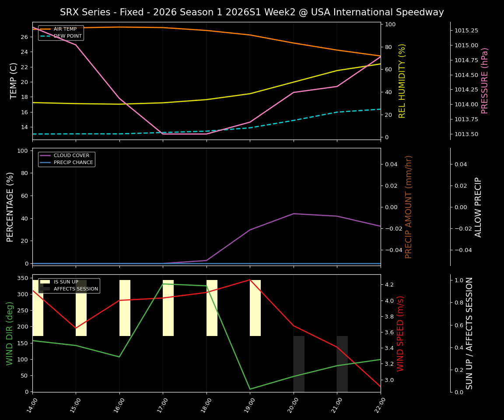The image size is (504, 420).
Task: Click the gray AFFECTS SESSION bar near 20:00
Action: tap(298, 363)
